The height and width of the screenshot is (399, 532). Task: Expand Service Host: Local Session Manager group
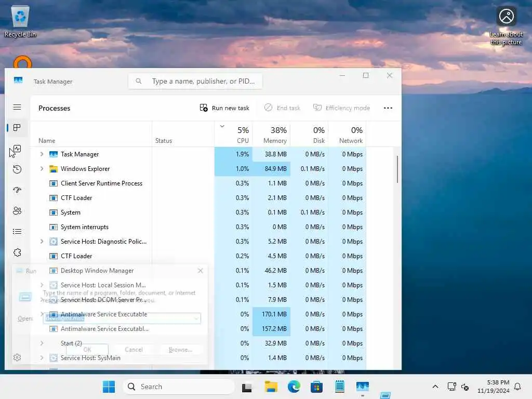[x=42, y=285]
